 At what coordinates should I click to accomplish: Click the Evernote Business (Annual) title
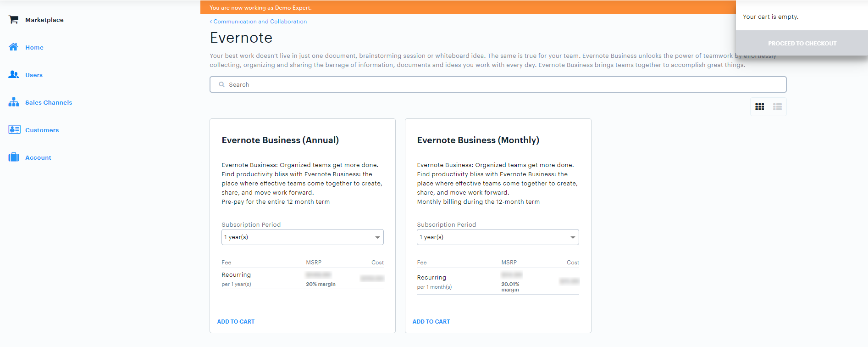280,140
